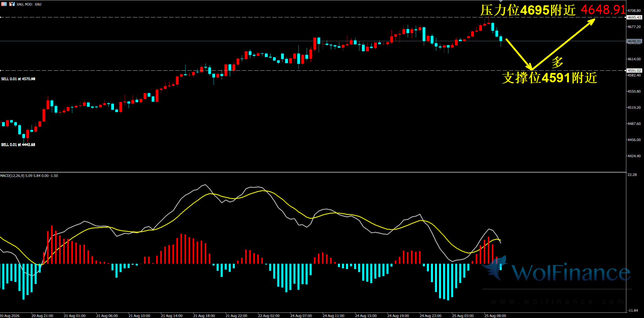The width and height of the screenshot is (644, 318).
Task: Select the 'XAU, M30: XAU' chart title
Action: [29, 4]
